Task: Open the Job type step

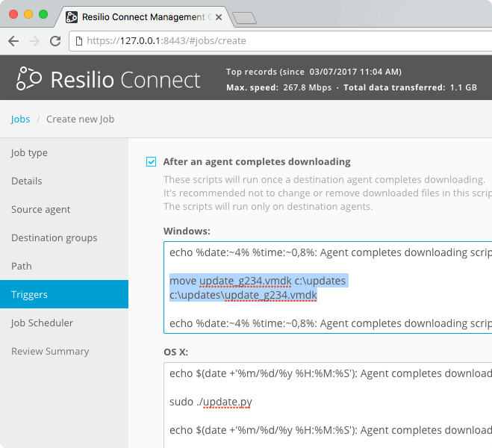Action: (64, 153)
